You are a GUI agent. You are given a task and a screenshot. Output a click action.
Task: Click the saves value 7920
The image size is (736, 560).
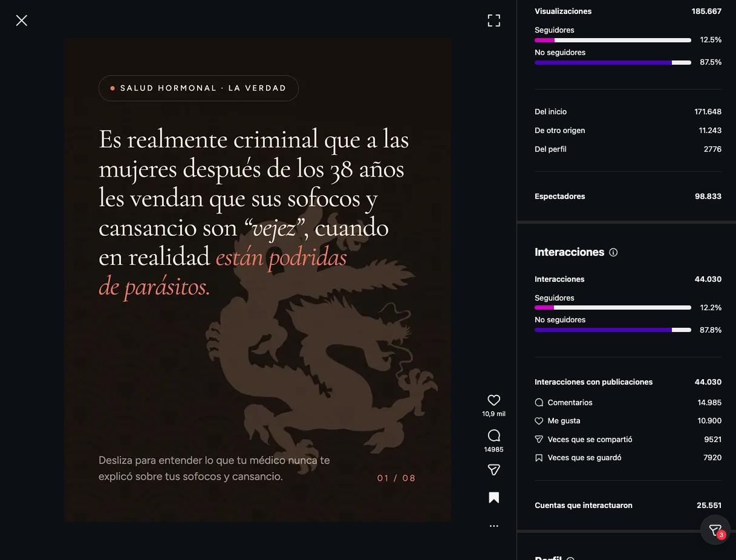pos(713,458)
